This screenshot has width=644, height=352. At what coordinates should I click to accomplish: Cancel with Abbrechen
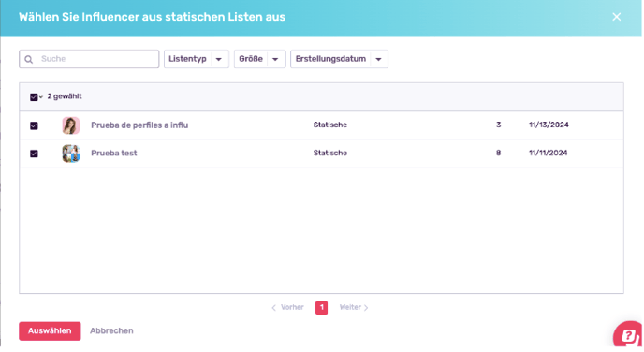pos(111,331)
